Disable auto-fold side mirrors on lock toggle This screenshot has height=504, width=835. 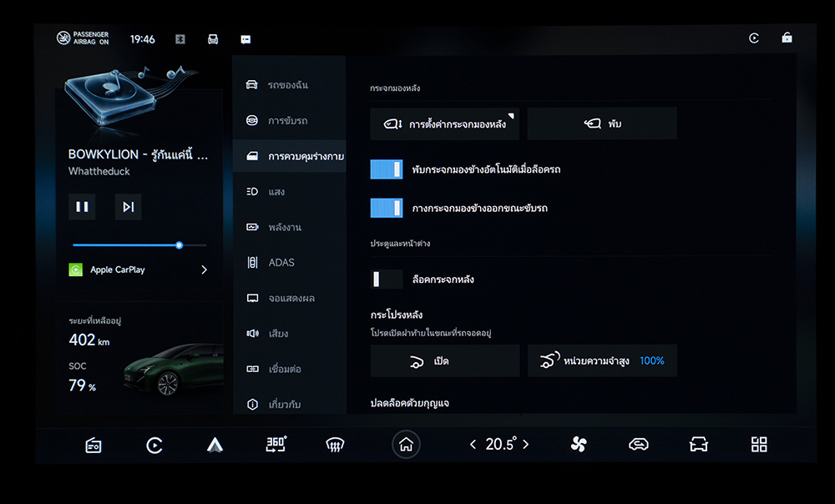[x=387, y=169]
